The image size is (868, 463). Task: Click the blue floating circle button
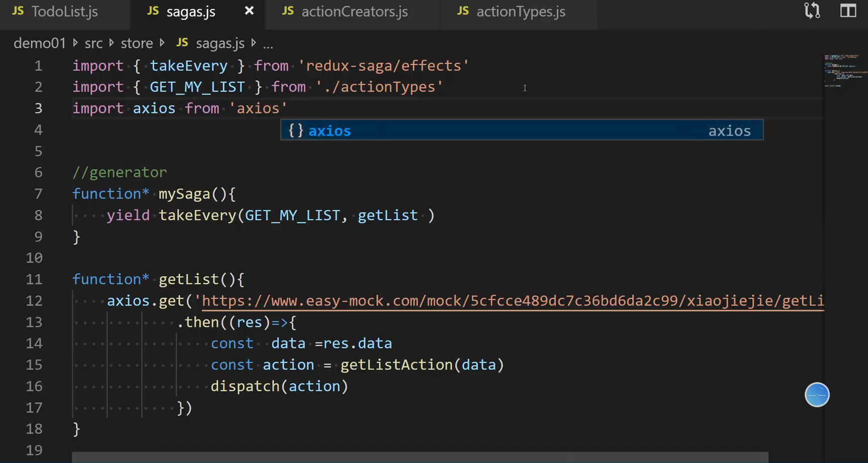click(x=817, y=395)
